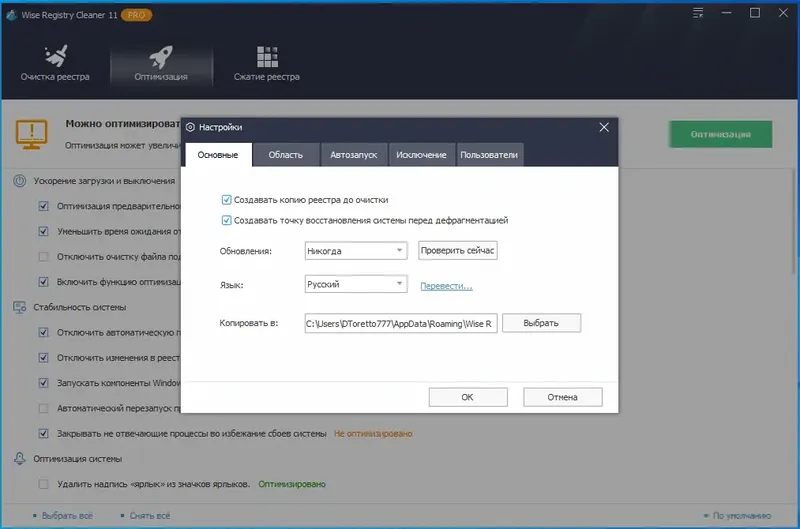Toggle Удалить надпись «ярлык» checkbox

click(x=43, y=484)
